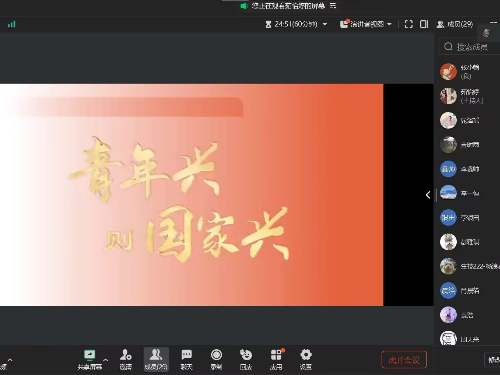The width and height of the screenshot is (500, 375).
Task: Open the menu next to the sharing notice
Action: (x=333, y=6)
